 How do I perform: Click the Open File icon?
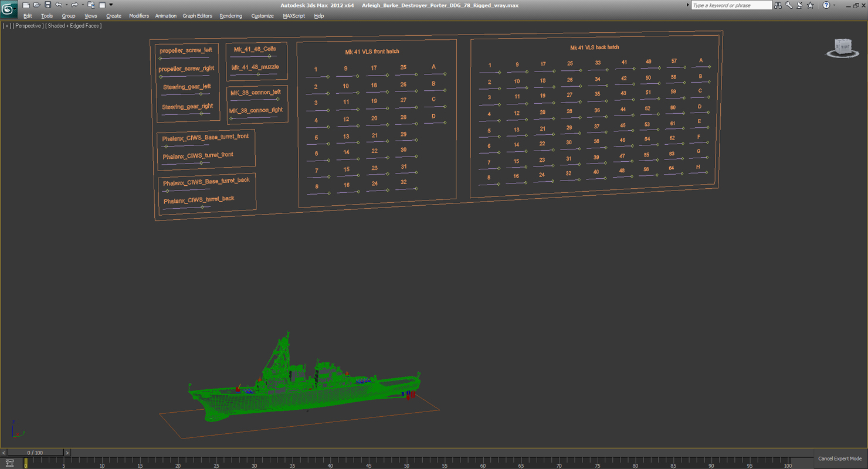click(x=36, y=5)
